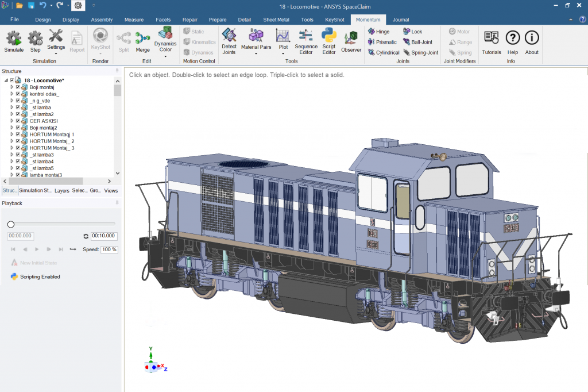Click Scripting Enabled button

[36, 276]
